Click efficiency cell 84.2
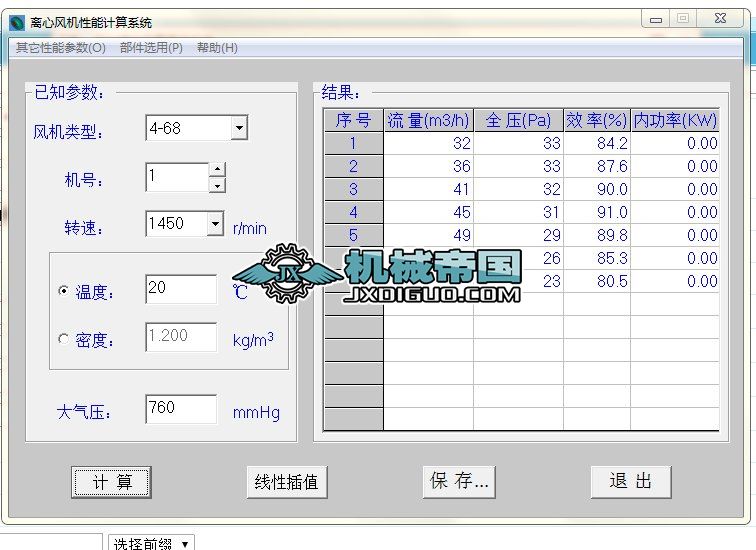 point(597,143)
